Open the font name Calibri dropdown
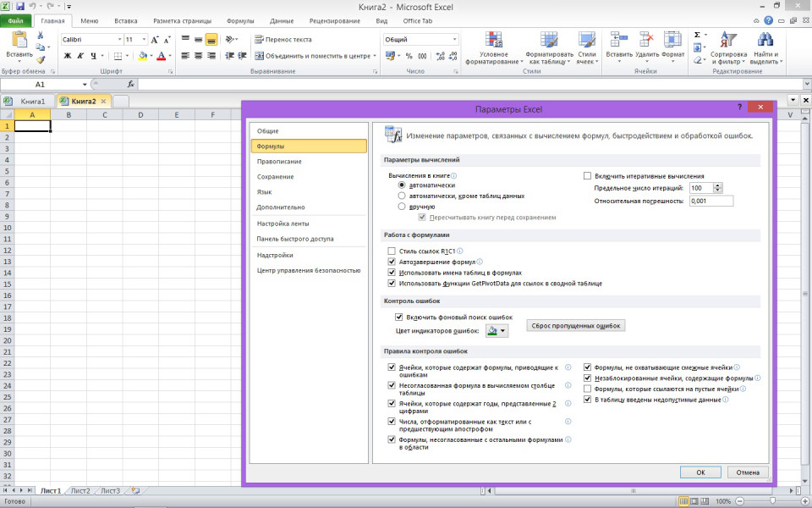This screenshot has height=508, width=812. (x=119, y=40)
